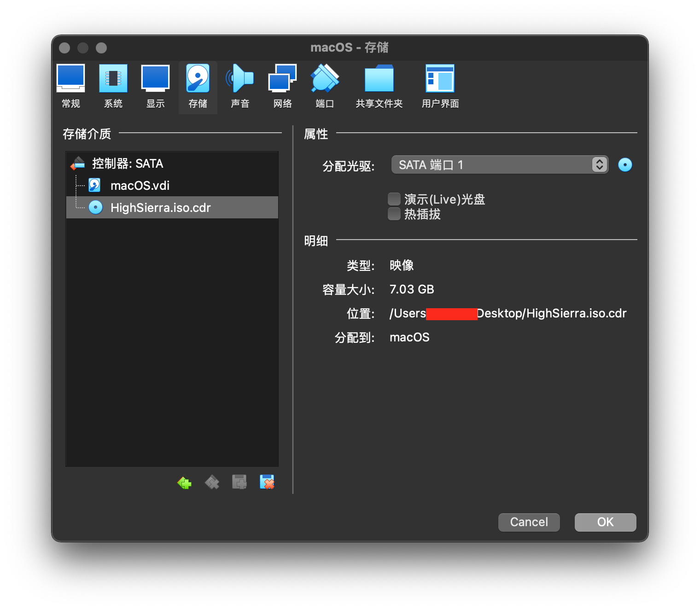Click the 7.03 GB capacity value
Image resolution: width=700 pixels, height=610 pixels.
pyautogui.click(x=412, y=289)
